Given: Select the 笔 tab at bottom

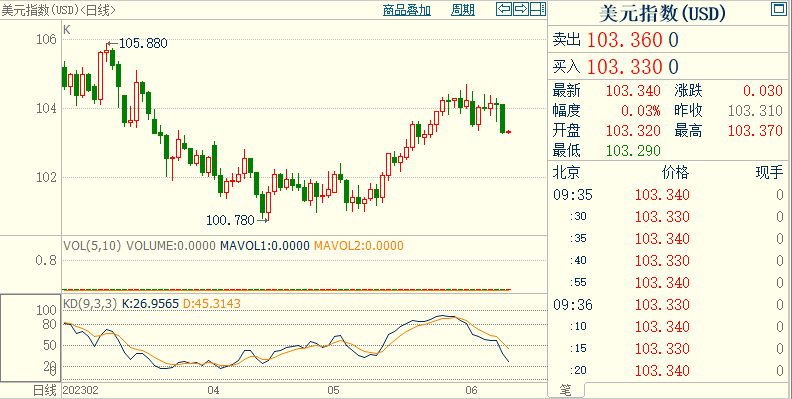Looking at the screenshot, I should pyautogui.click(x=565, y=390).
